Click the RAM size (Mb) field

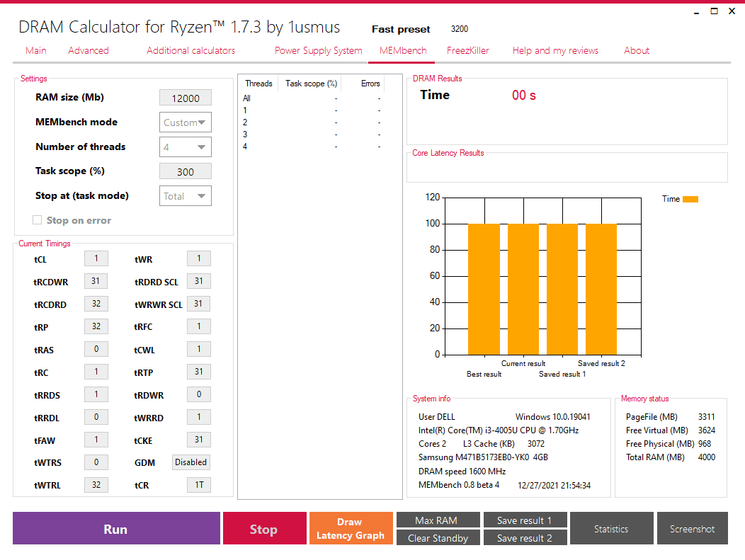click(x=186, y=98)
